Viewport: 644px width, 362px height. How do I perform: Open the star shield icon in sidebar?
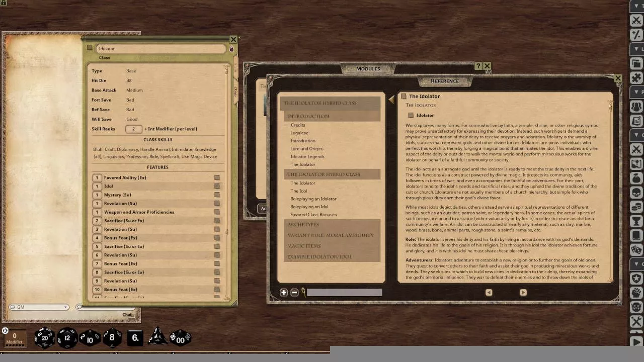click(636, 279)
